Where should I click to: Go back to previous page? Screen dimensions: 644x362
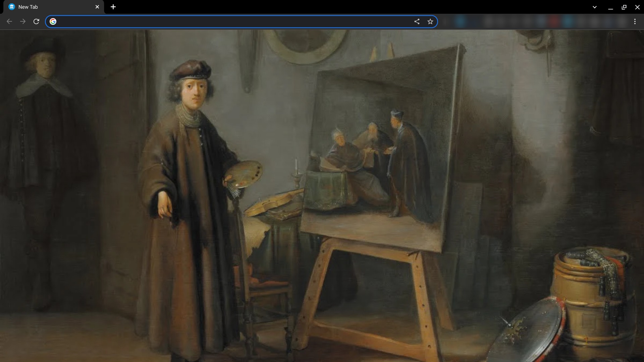click(9, 21)
